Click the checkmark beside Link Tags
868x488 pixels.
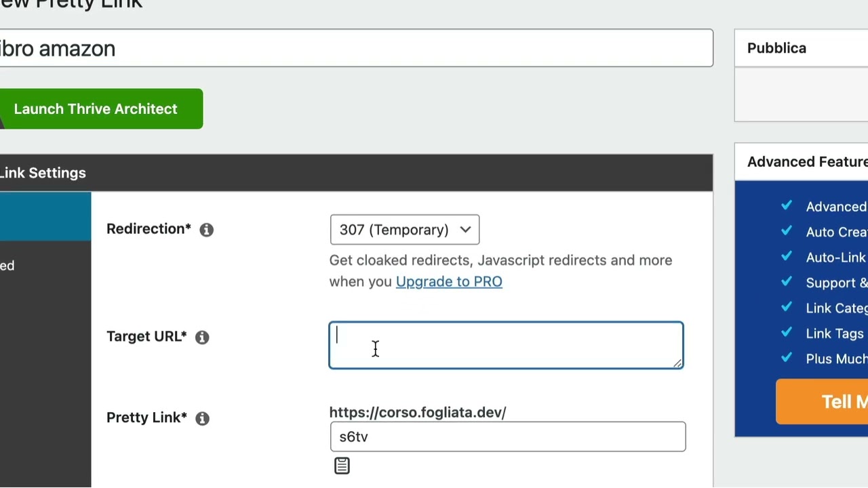(x=787, y=333)
